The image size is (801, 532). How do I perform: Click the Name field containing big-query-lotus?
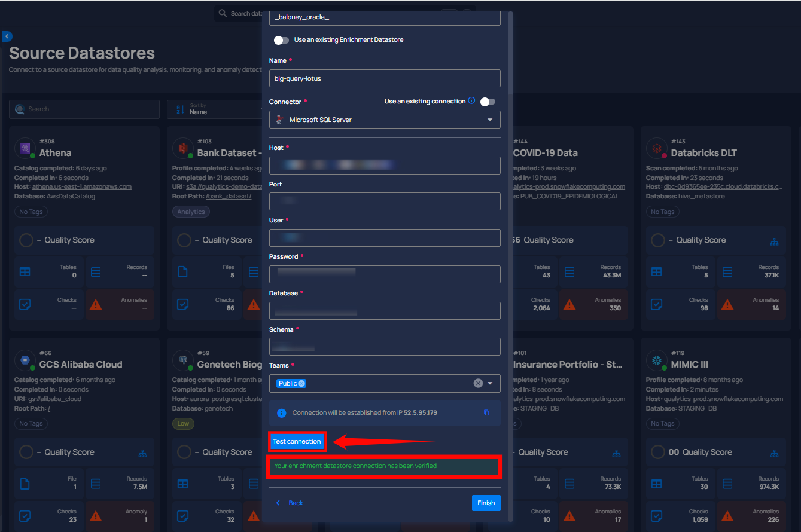click(x=385, y=78)
